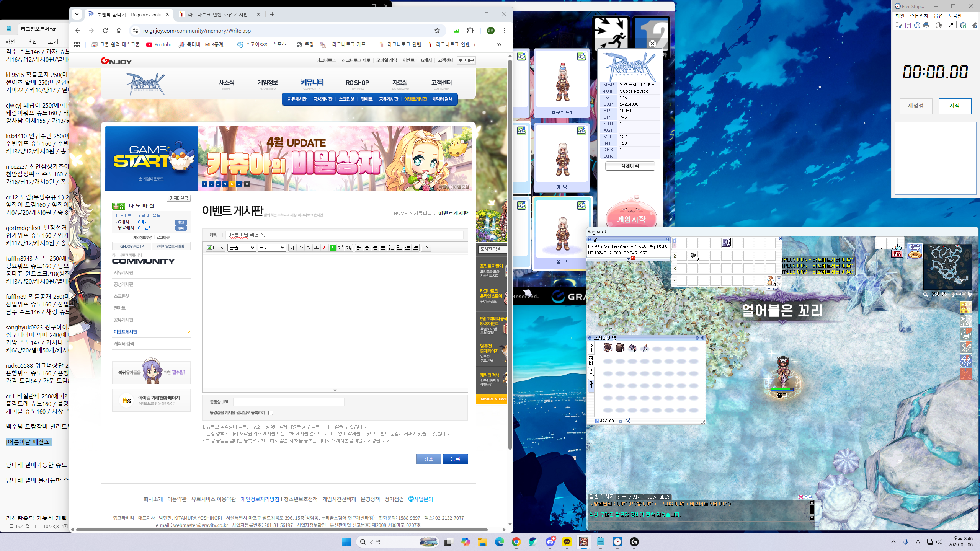Open Chrome's three-dot menu
This screenshot has width=980, height=551.
click(505, 31)
